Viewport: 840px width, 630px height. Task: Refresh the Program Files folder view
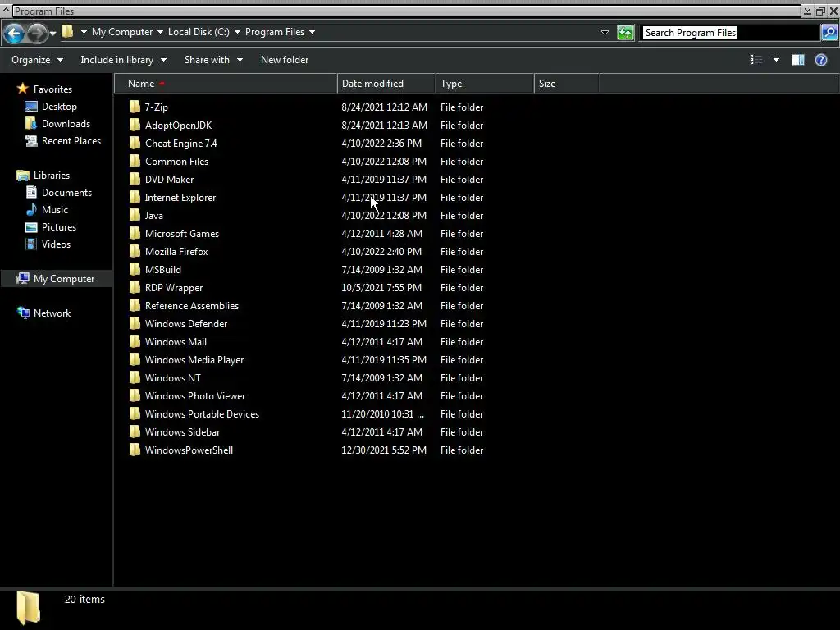(x=625, y=33)
